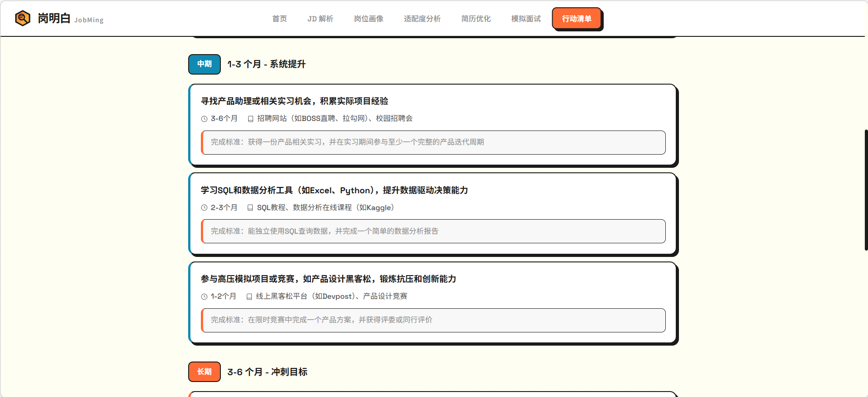This screenshot has height=397, width=868.
Task: Click the 学习SQL和数据分析工具 task title
Action: click(334, 190)
